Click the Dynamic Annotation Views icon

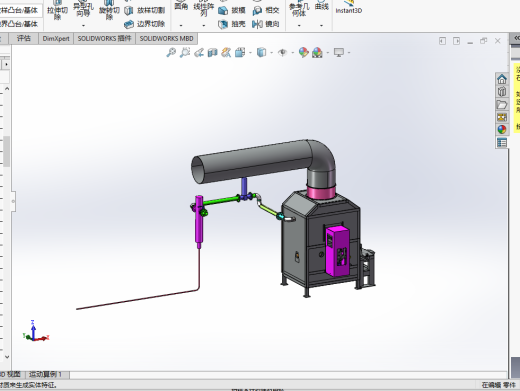point(226,52)
